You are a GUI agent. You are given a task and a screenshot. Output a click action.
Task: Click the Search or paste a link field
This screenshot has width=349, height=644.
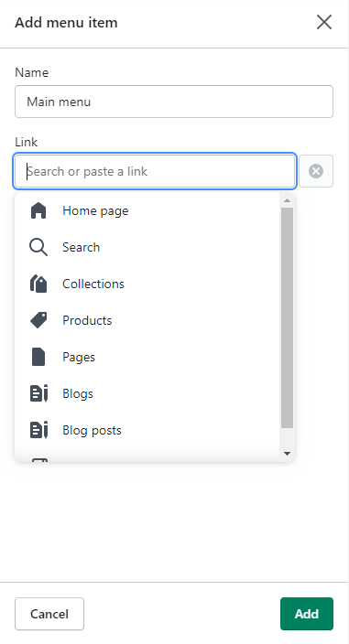coord(155,171)
